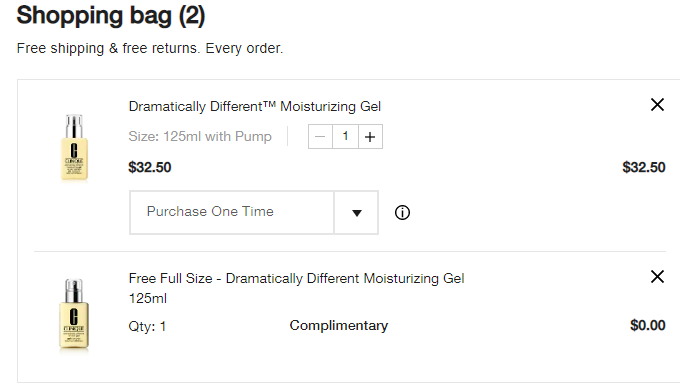
Task: Click the Qty: 1 text of the free item
Action: point(147,326)
